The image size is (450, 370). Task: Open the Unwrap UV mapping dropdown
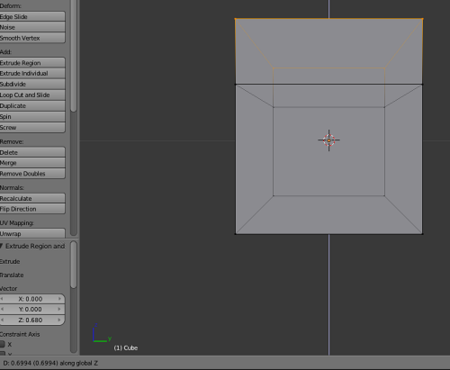[32, 233]
